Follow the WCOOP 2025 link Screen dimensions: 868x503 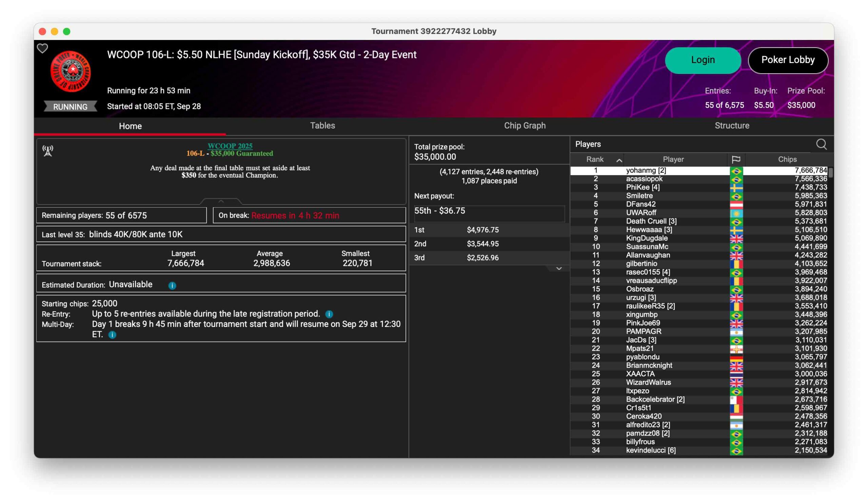point(230,146)
